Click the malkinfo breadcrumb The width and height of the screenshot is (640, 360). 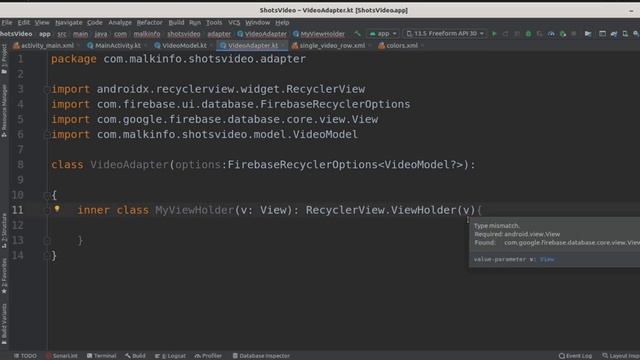coord(147,34)
